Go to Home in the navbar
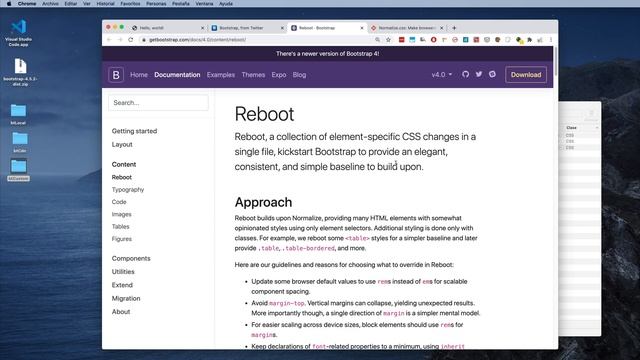This screenshot has height=360, width=640. (x=139, y=75)
